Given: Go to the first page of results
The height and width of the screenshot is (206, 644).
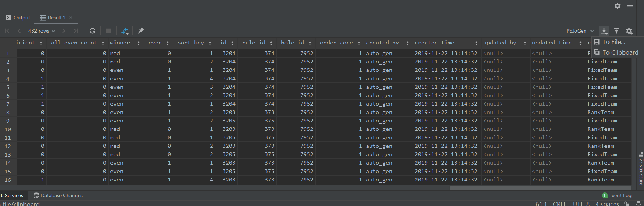Looking at the screenshot, I should (7, 31).
